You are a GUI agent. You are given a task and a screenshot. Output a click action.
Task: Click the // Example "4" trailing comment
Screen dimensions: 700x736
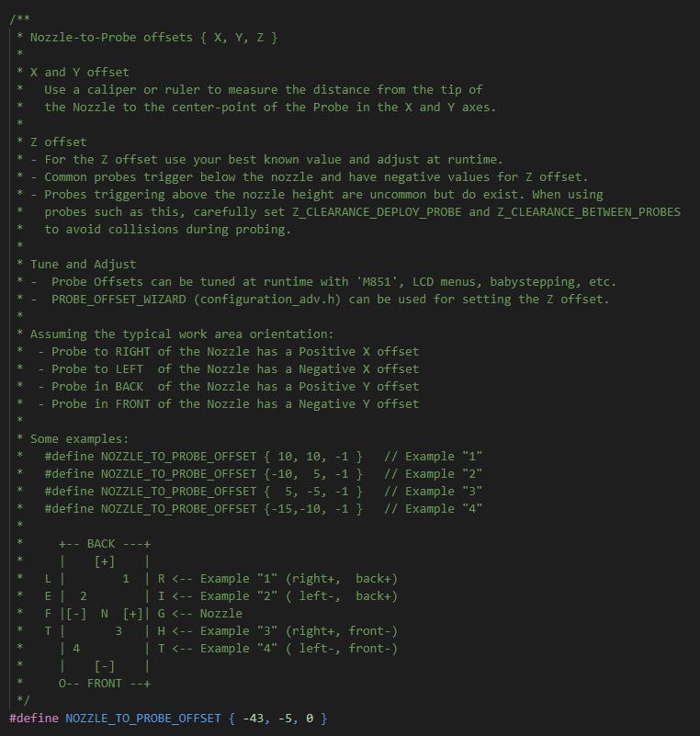433,508
